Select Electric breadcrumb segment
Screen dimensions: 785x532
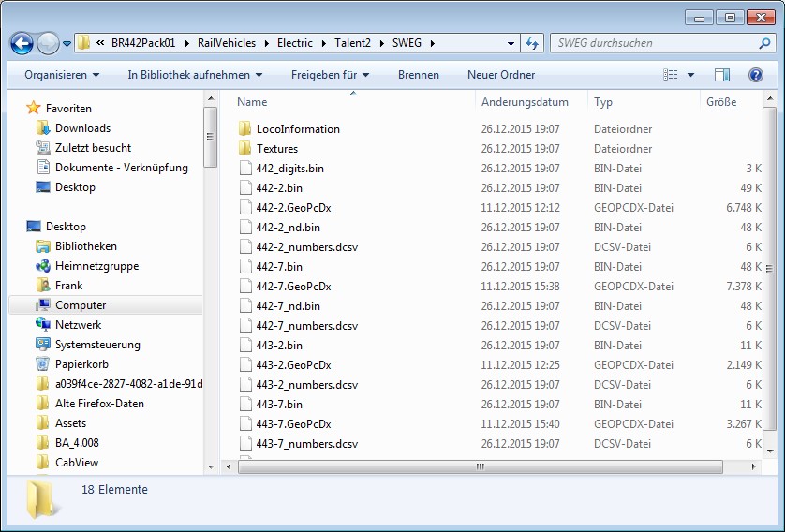tap(295, 43)
